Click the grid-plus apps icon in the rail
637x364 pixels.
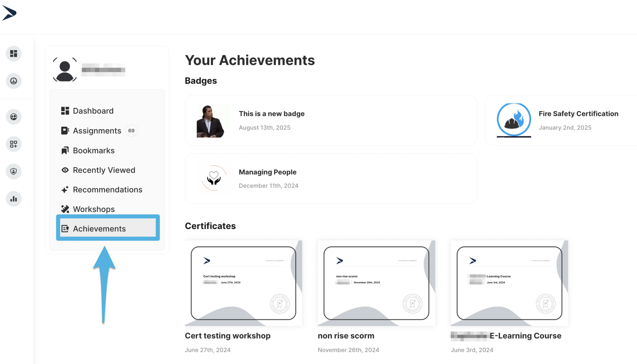tap(14, 144)
